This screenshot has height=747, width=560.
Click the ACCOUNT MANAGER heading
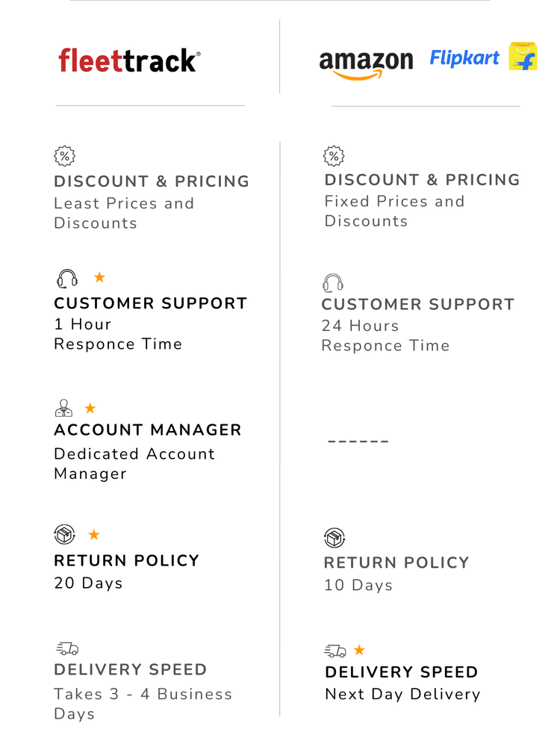pyautogui.click(x=148, y=430)
